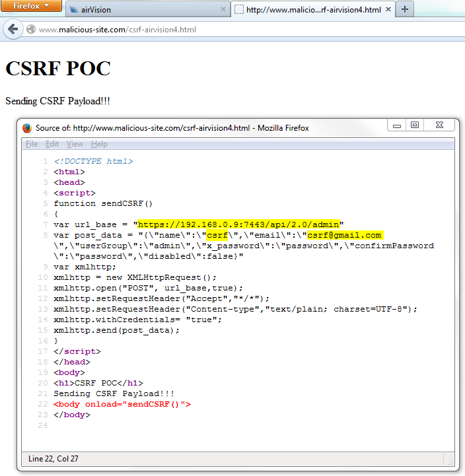Click the highlighted csrf name value
This screenshot has width=465, height=476.
pyautogui.click(x=217, y=235)
